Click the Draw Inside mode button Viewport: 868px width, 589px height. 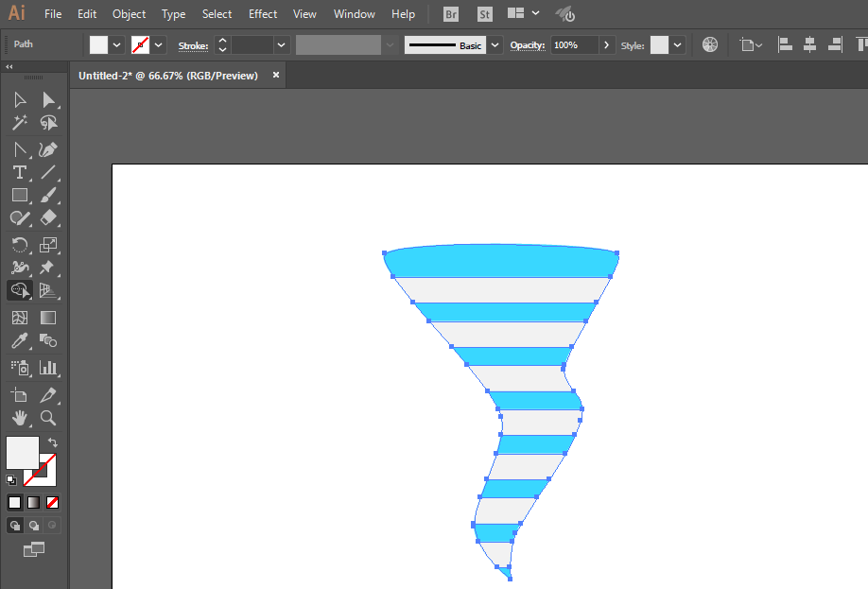tap(53, 525)
